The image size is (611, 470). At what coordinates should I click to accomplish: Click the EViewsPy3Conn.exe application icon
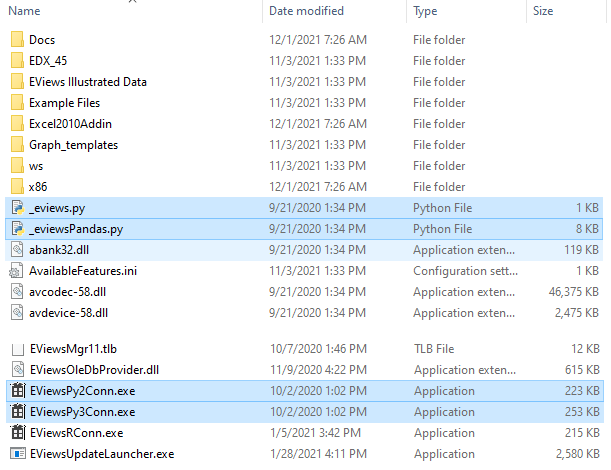[18, 412]
